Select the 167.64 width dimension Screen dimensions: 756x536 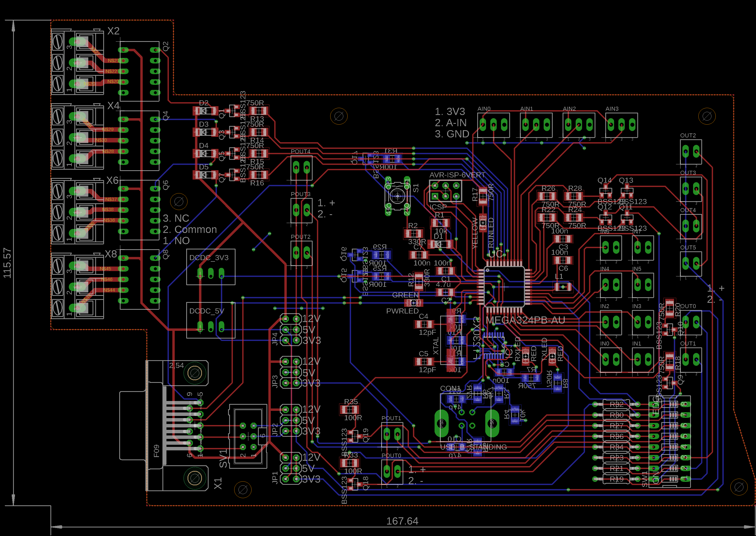[402, 521]
